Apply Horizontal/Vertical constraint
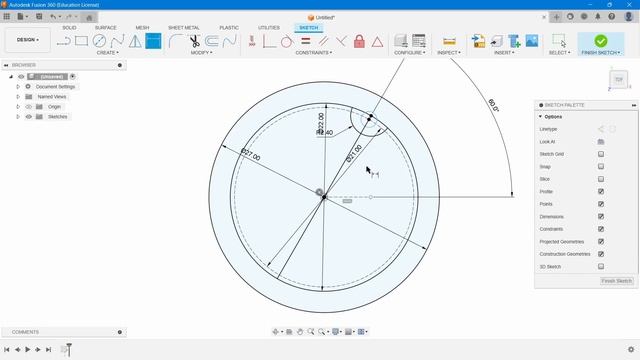 (252, 41)
